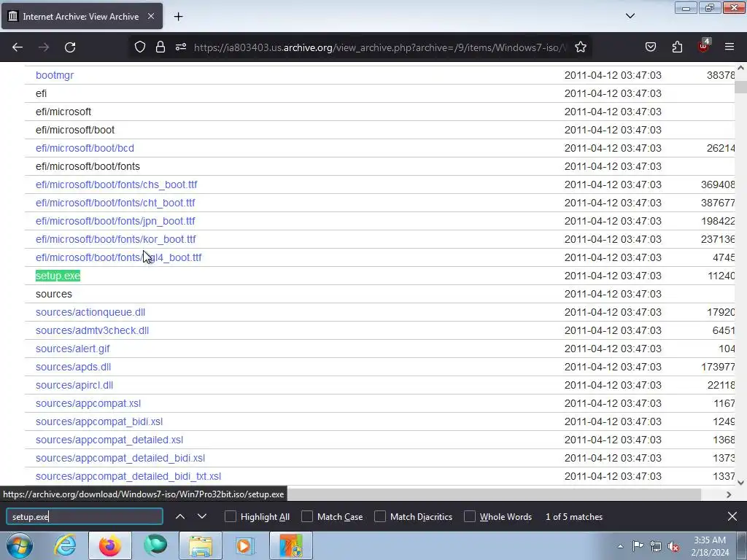Open the uBlock Origin extension icon
Image resolution: width=747 pixels, height=560 pixels.
tap(704, 46)
